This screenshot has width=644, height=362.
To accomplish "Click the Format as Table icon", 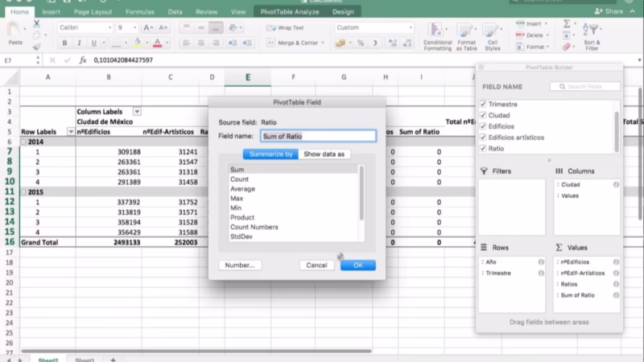I will coord(466,35).
